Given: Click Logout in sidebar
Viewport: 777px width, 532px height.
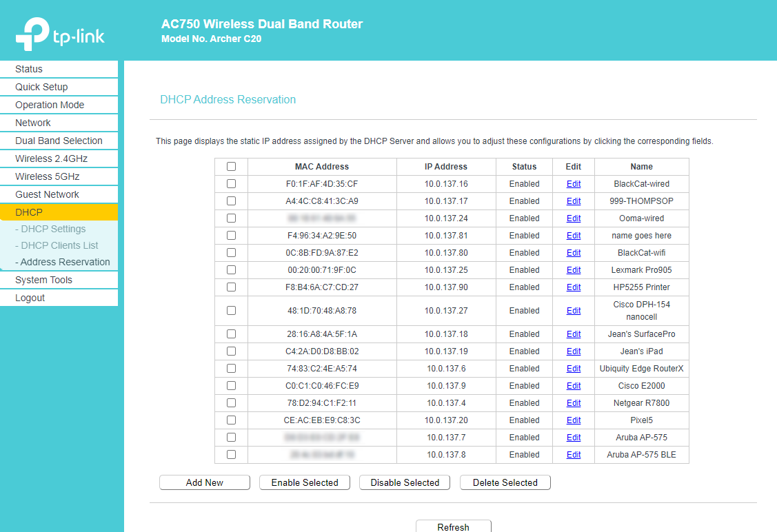Looking at the screenshot, I should 59,298.
